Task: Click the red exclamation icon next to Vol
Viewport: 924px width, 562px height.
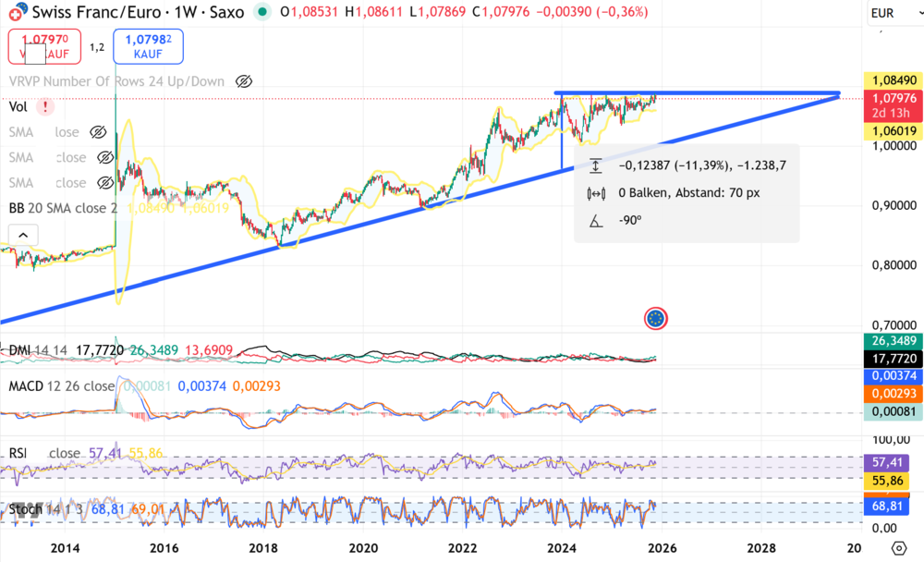Action: [x=44, y=106]
